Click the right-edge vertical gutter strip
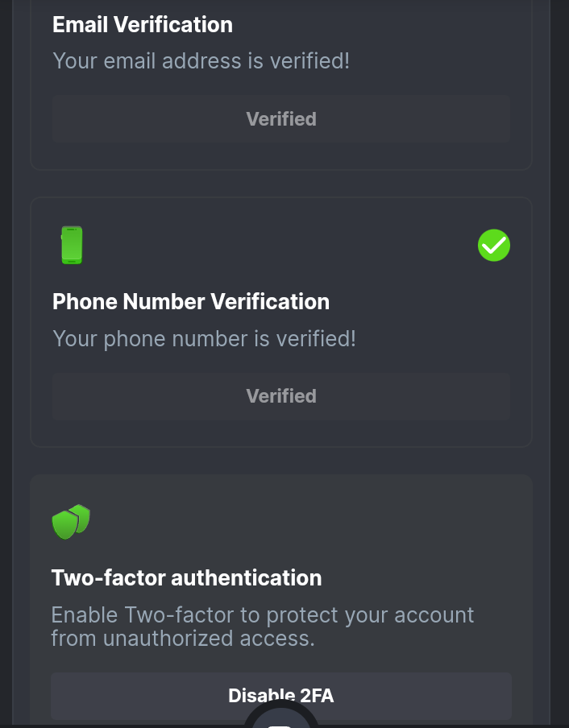The width and height of the screenshot is (569, 728). click(x=559, y=362)
